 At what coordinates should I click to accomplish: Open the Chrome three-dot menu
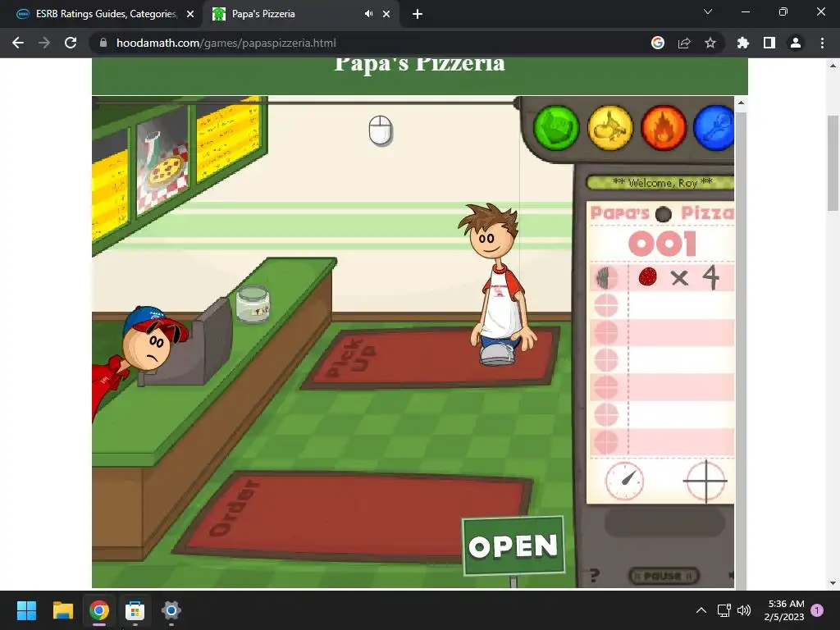[x=822, y=43]
